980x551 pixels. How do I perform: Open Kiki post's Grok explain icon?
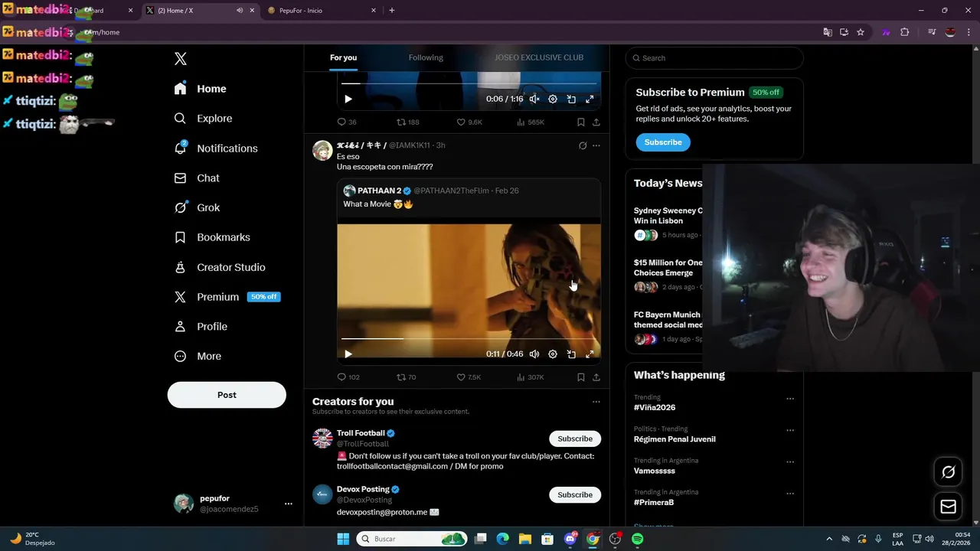click(583, 145)
